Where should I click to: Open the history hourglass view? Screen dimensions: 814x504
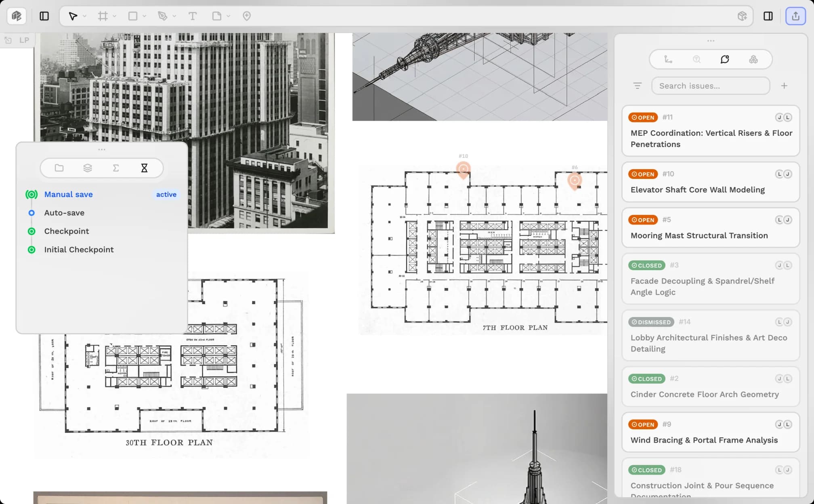pos(144,168)
